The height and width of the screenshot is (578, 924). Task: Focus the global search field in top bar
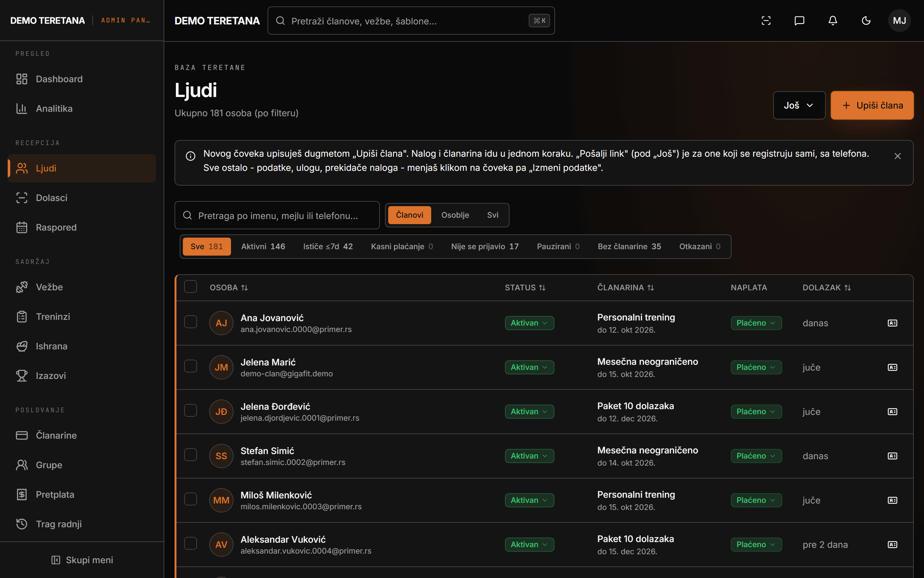[x=411, y=21]
